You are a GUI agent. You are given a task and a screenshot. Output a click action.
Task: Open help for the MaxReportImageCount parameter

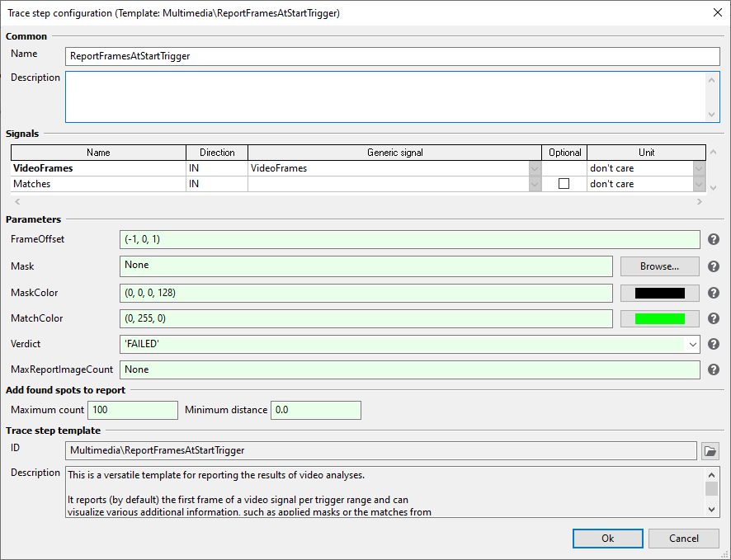click(714, 370)
